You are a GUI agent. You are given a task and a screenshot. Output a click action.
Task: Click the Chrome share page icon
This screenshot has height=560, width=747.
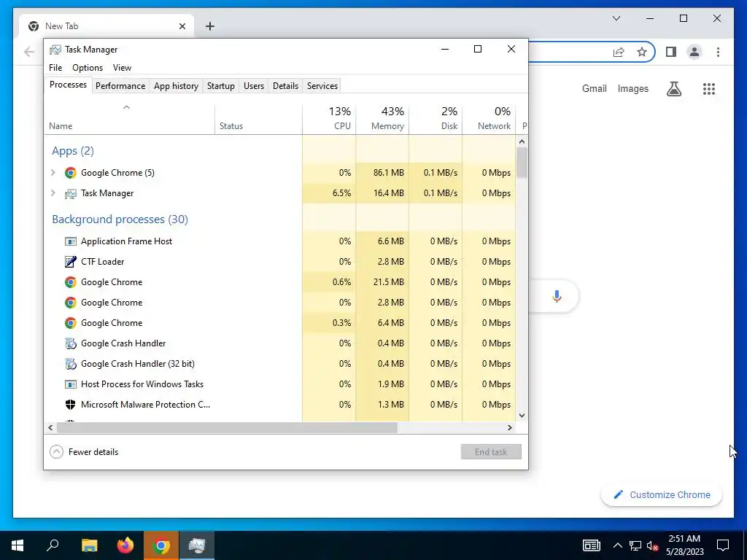coord(619,52)
